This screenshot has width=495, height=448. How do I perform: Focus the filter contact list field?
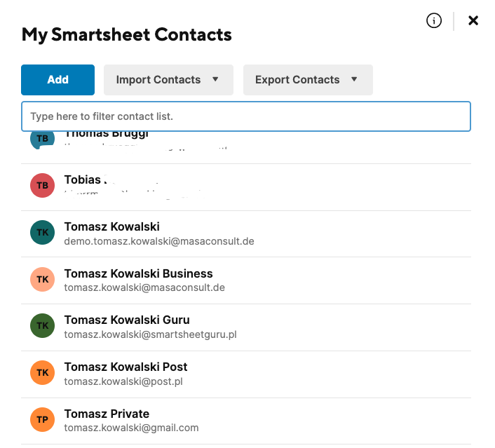click(x=246, y=116)
